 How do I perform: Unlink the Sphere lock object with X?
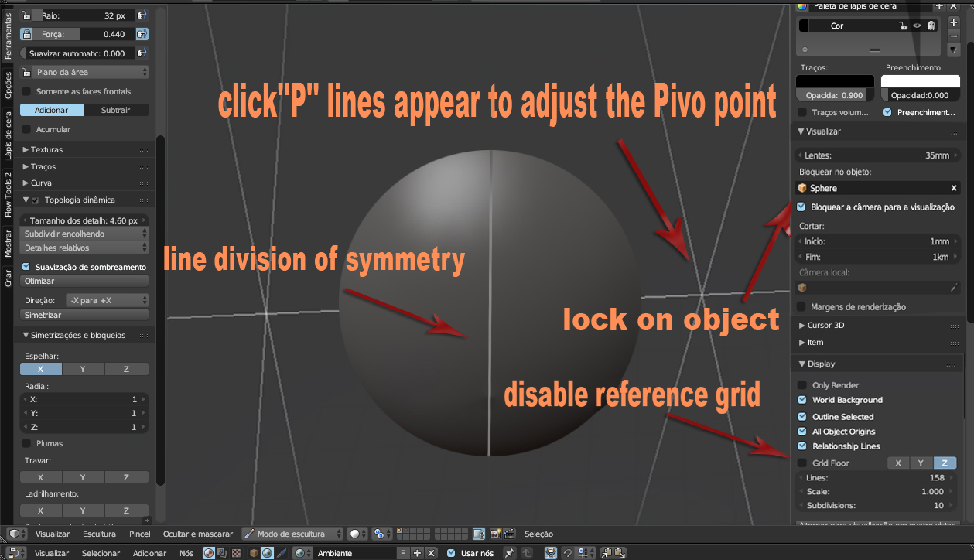coord(954,188)
